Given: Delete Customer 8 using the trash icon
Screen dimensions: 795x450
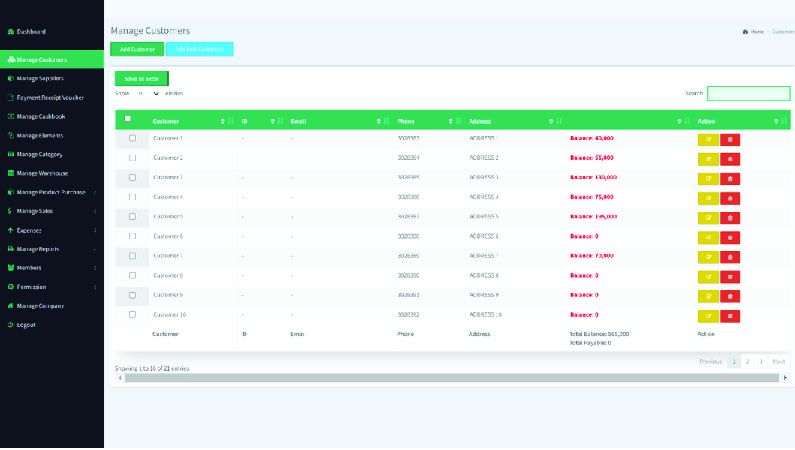Looking at the screenshot, I should [x=730, y=275].
